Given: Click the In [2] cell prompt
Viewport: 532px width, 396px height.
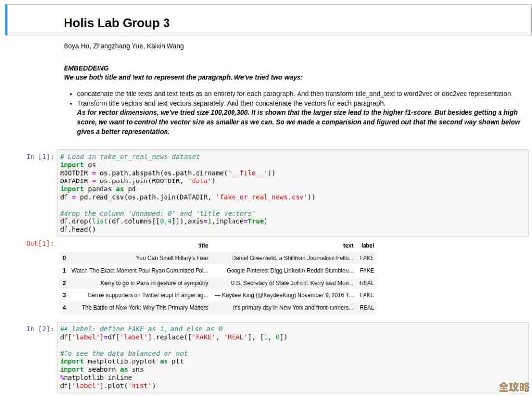Looking at the screenshot, I should (x=39, y=329).
